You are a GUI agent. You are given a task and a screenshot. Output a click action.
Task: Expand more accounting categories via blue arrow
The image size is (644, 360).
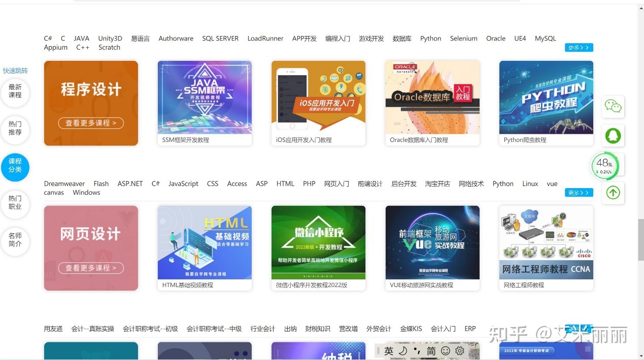click(579, 329)
